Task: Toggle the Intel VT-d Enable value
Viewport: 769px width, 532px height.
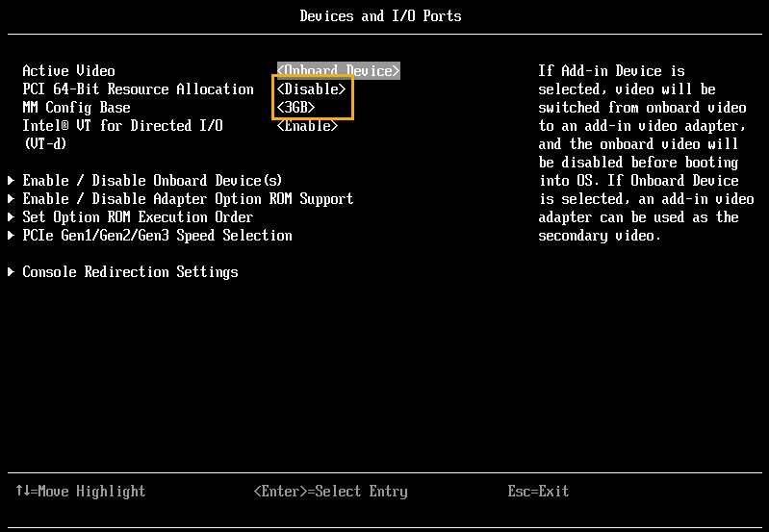Action: coord(307,126)
